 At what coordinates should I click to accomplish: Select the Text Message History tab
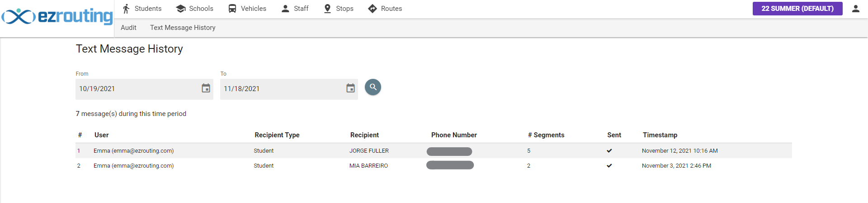(x=183, y=28)
